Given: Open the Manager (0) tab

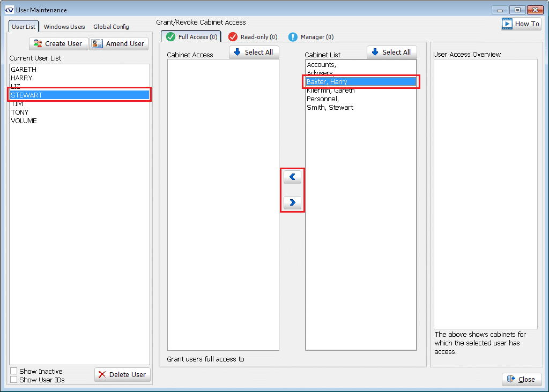Looking at the screenshot, I should [311, 37].
